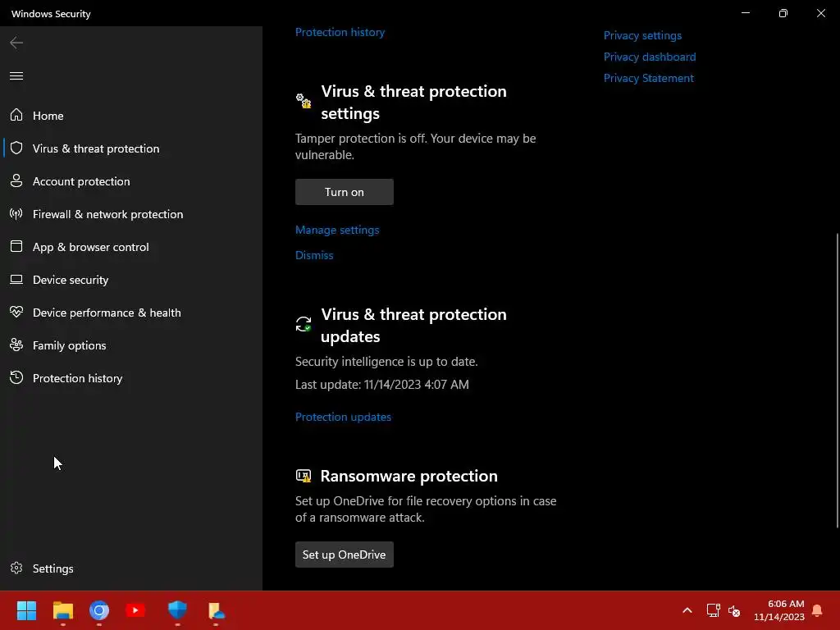The width and height of the screenshot is (840, 630).
Task: Click the App & browser control window icon
Action: (16, 246)
